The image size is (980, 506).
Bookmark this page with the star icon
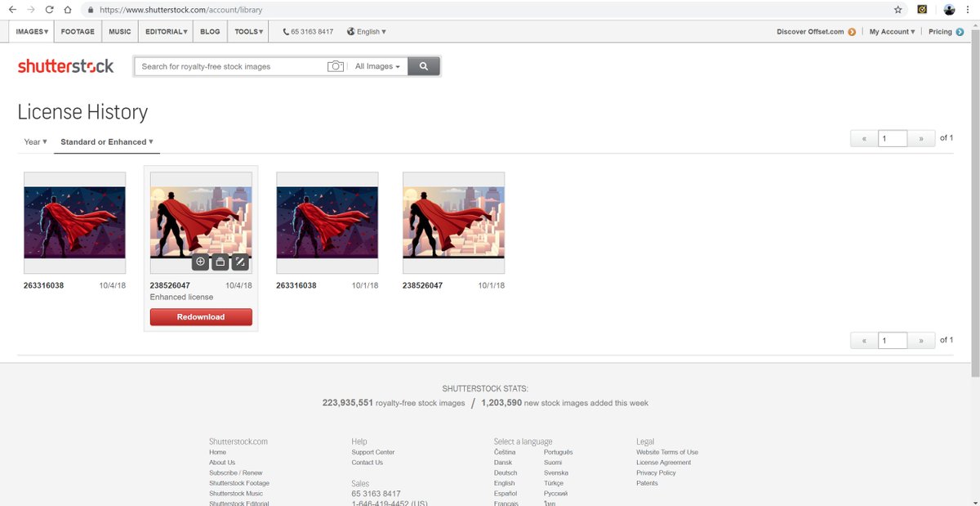tap(898, 10)
